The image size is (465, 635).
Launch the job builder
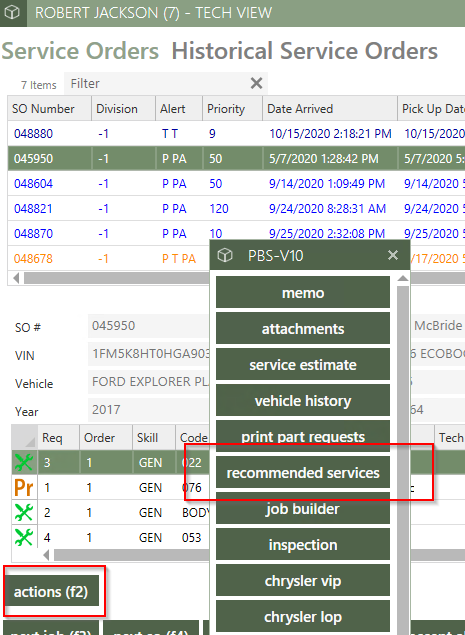coord(303,508)
